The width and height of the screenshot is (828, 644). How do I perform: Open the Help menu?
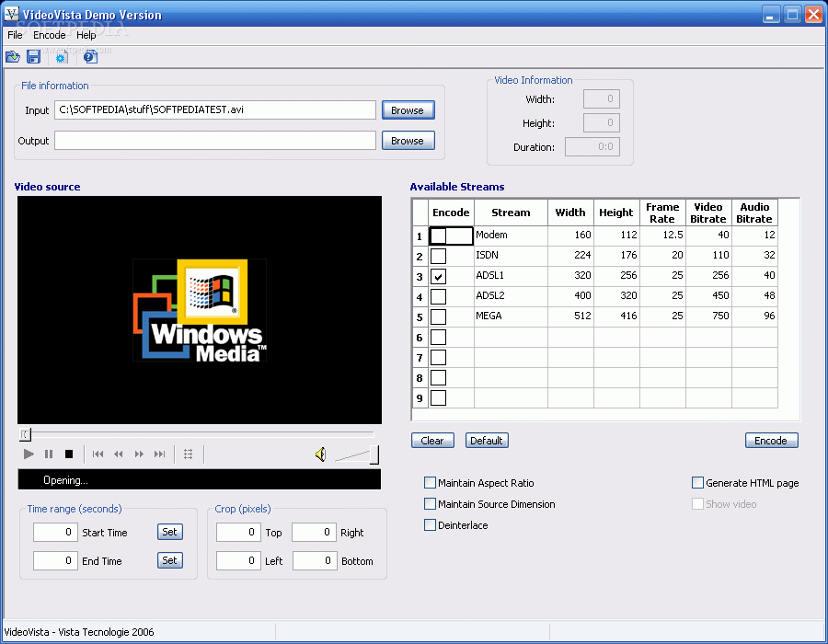86,35
